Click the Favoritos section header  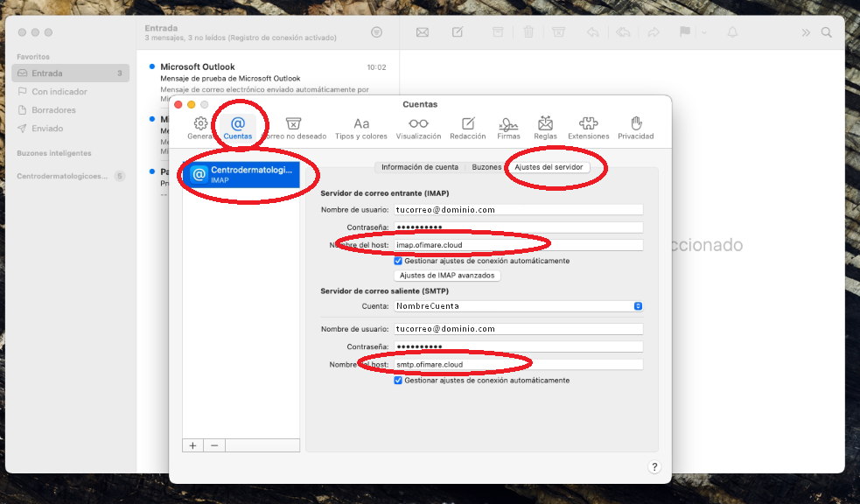pos(33,57)
